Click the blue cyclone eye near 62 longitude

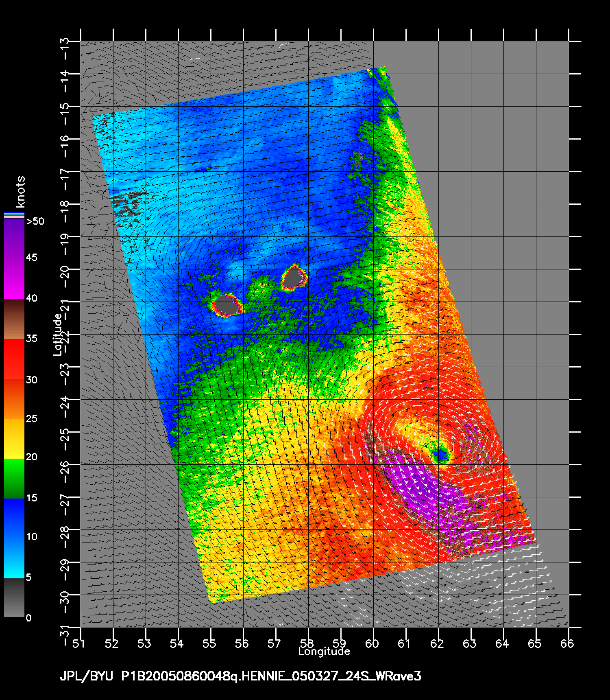click(440, 455)
